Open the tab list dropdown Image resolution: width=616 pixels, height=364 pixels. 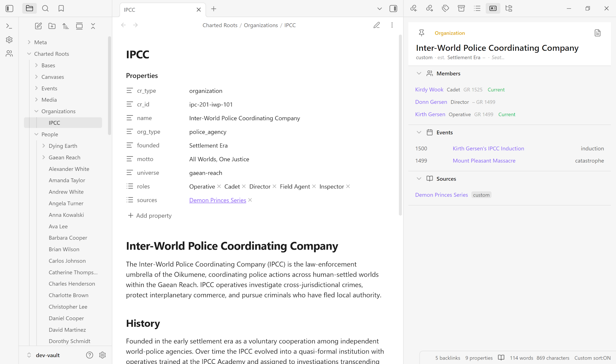(x=380, y=9)
